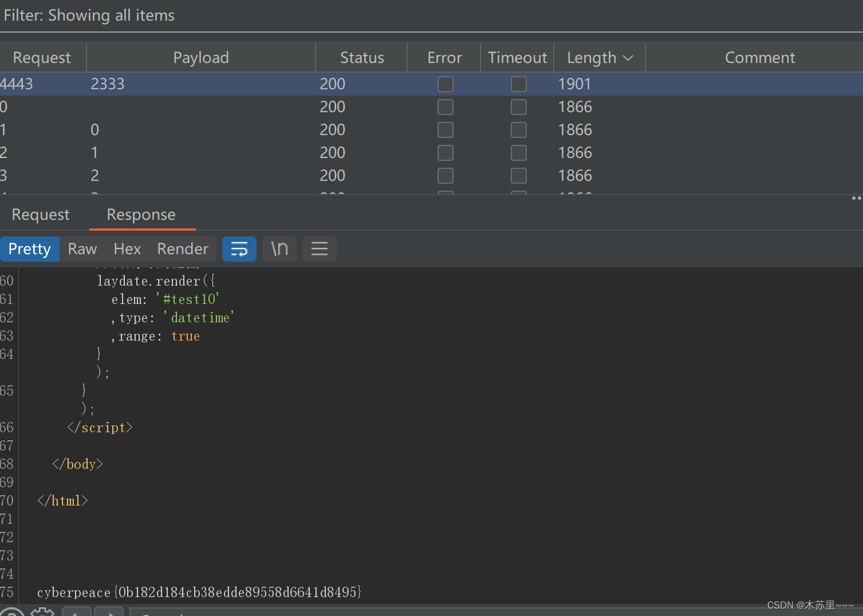Click the cyberpeace{...} flag text line

[199, 593]
